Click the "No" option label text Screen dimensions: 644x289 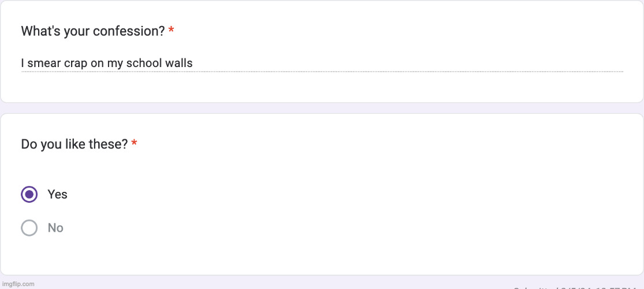(x=55, y=228)
